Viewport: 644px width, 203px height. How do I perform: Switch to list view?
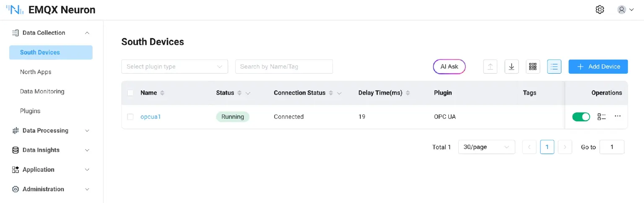pyautogui.click(x=554, y=67)
